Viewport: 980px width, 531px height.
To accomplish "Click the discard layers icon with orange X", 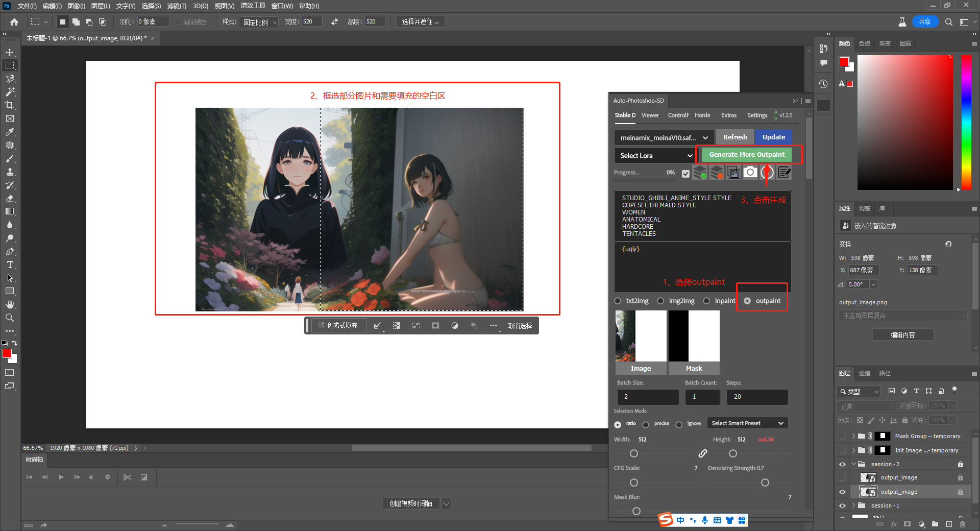I will [717, 173].
